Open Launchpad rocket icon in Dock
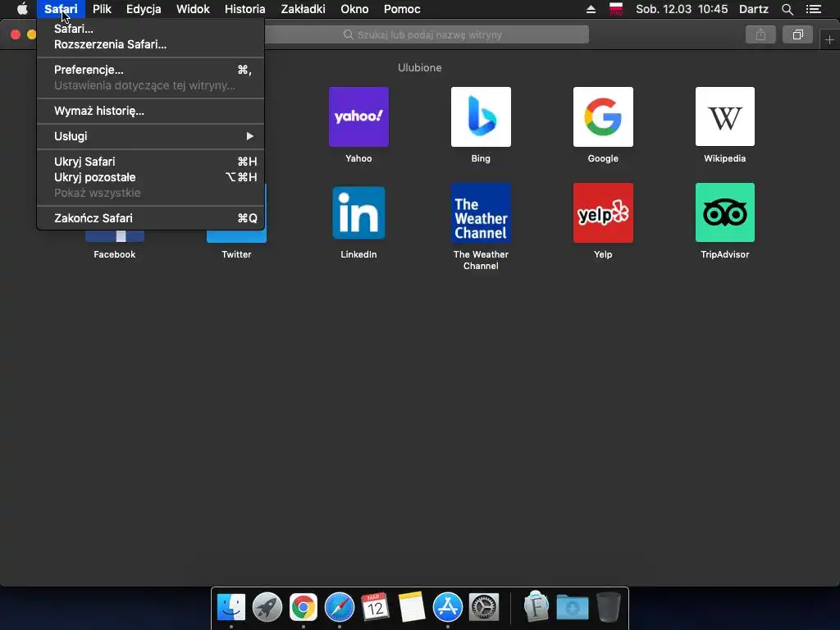The height and width of the screenshot is (630, 840). click(267, 608)
